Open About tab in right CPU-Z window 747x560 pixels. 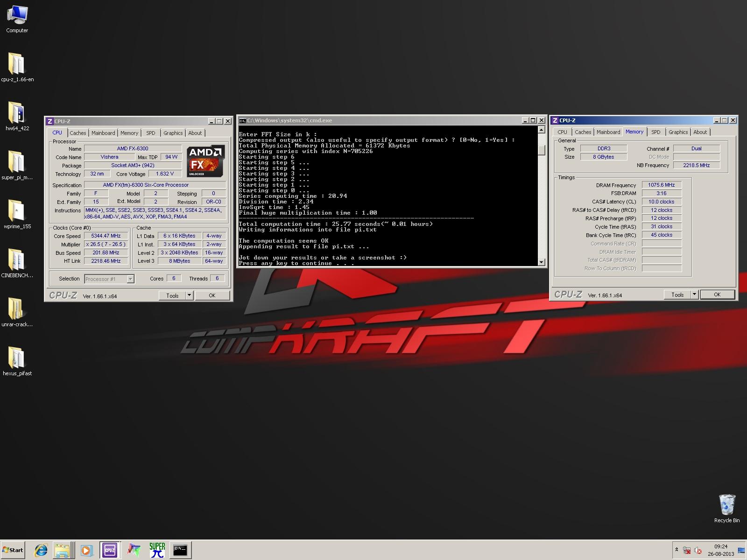[x=700, y=132]
